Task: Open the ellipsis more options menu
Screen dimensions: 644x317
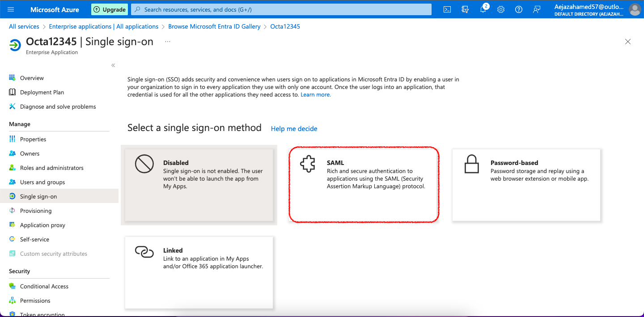Action: 168,42
